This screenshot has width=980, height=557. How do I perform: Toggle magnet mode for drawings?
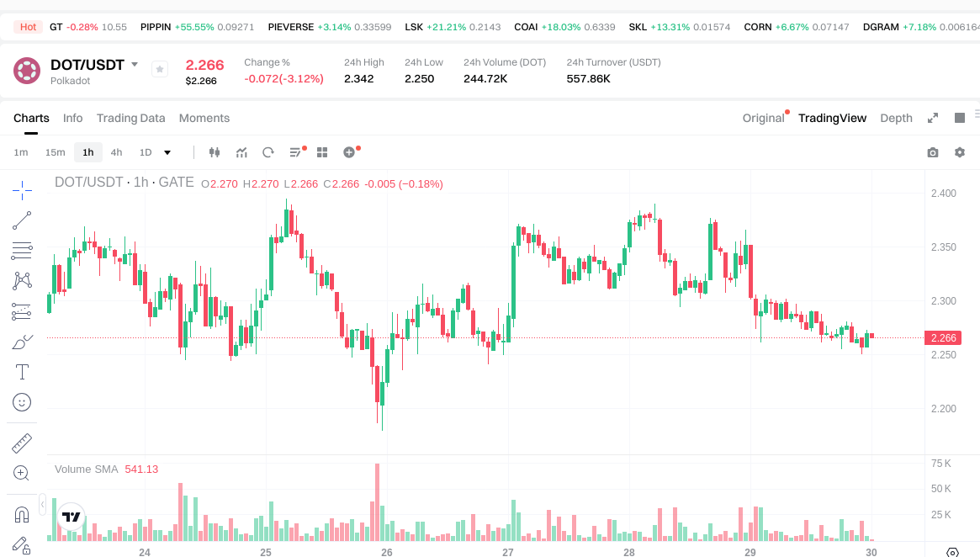coord(22,514)
